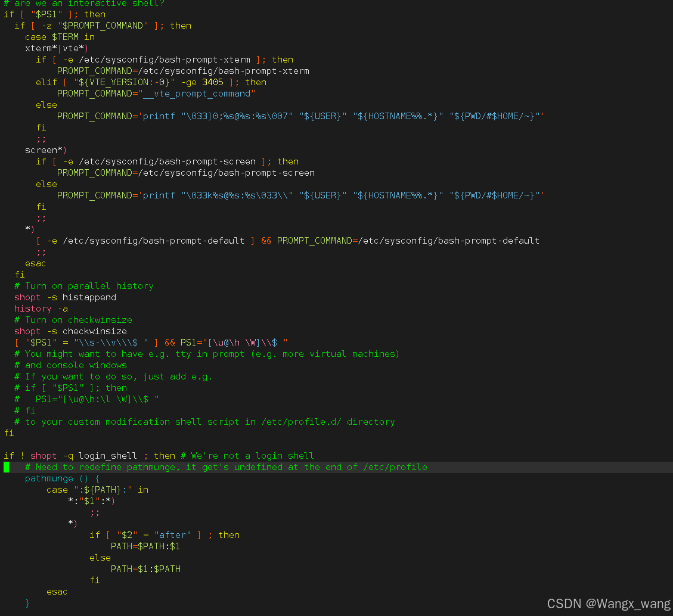Click the comment 'Need to redefine pathmunge'
Screen dimensions: 673x616
pyautogui.click(x=226, y=467)
